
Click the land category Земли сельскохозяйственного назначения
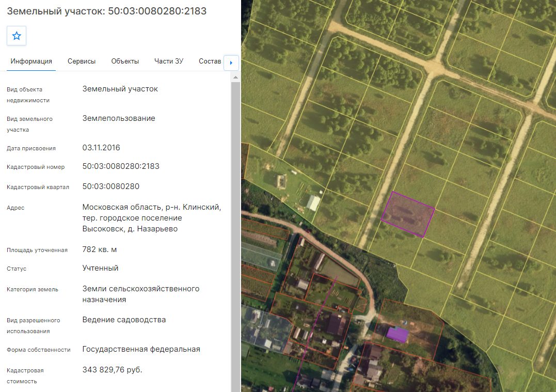[141, 294]
